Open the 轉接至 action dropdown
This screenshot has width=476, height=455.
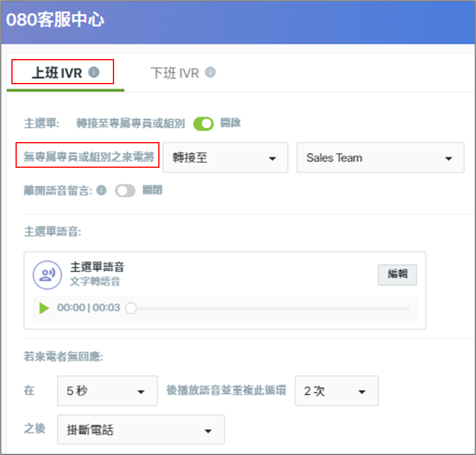(225, 158)
